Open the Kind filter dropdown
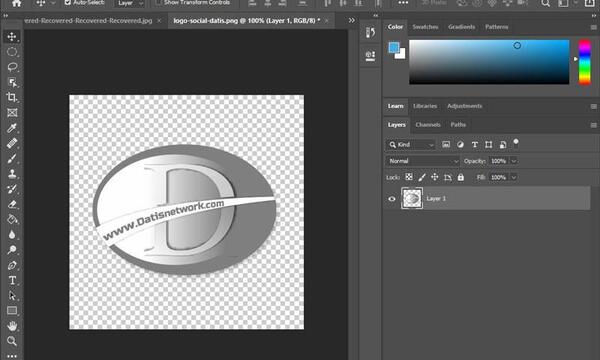The image size is (600, 360). coord(411,145)
